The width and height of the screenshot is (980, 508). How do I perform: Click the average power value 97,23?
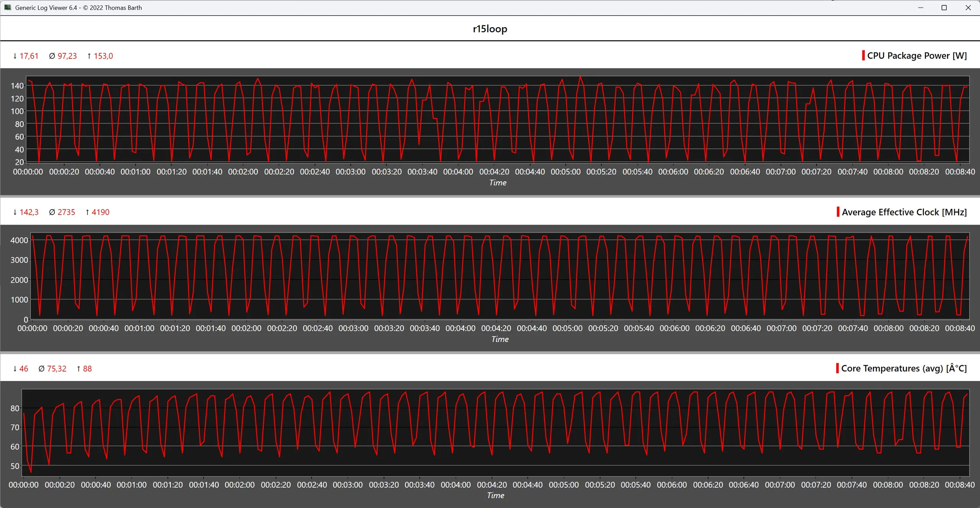coord(67,56)
